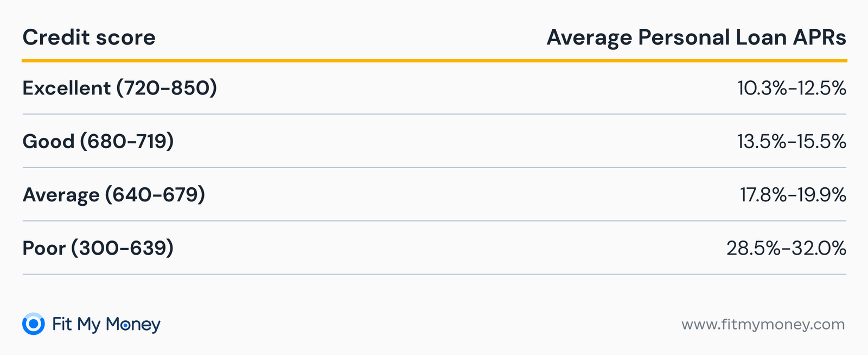Open the www.fitmymoney.com link
The width and height of the screenshot is (868, 355).
(763, 325)
